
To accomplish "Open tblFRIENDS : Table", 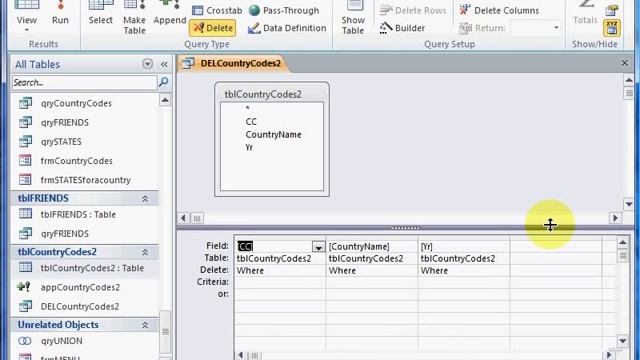I will point(78,215).
